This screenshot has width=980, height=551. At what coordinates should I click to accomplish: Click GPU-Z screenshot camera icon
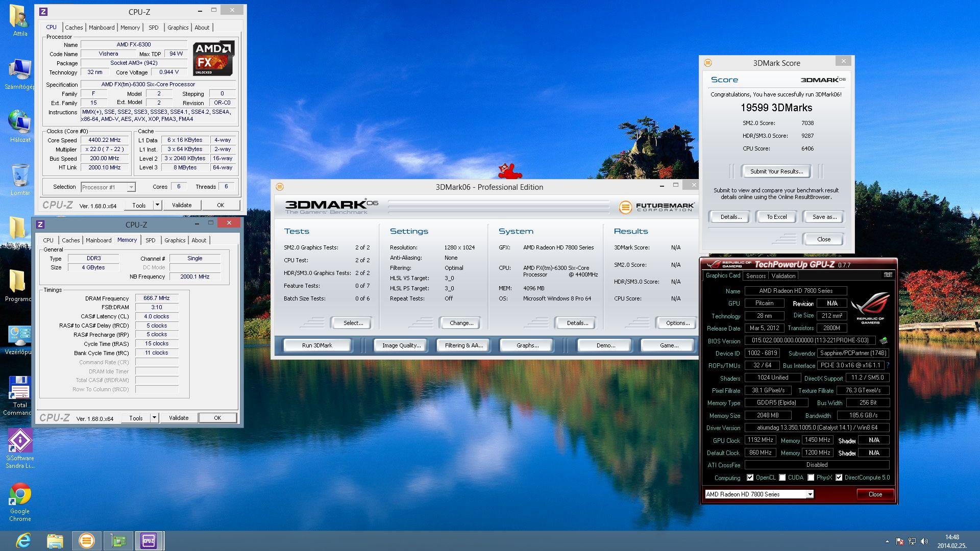[888, 275]
